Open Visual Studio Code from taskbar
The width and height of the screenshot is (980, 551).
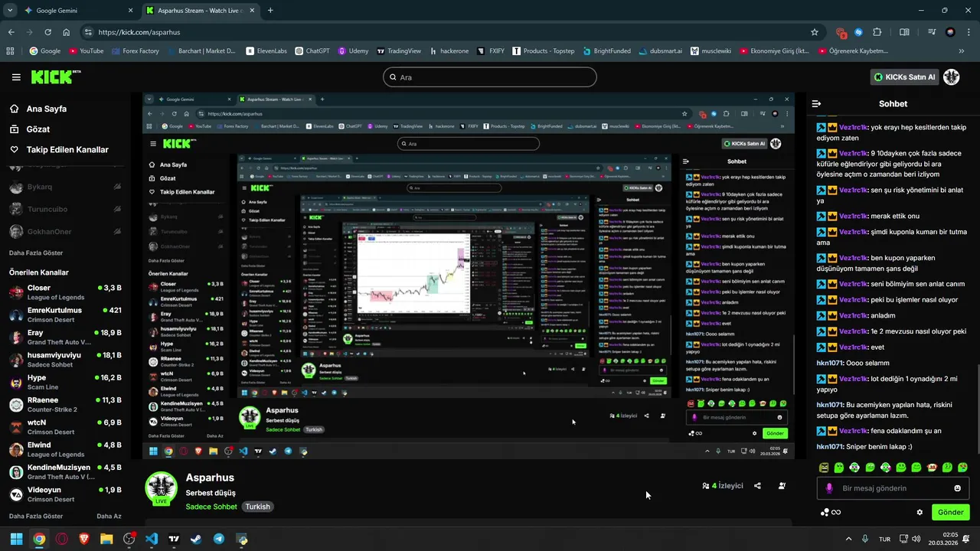pos(152,539)
